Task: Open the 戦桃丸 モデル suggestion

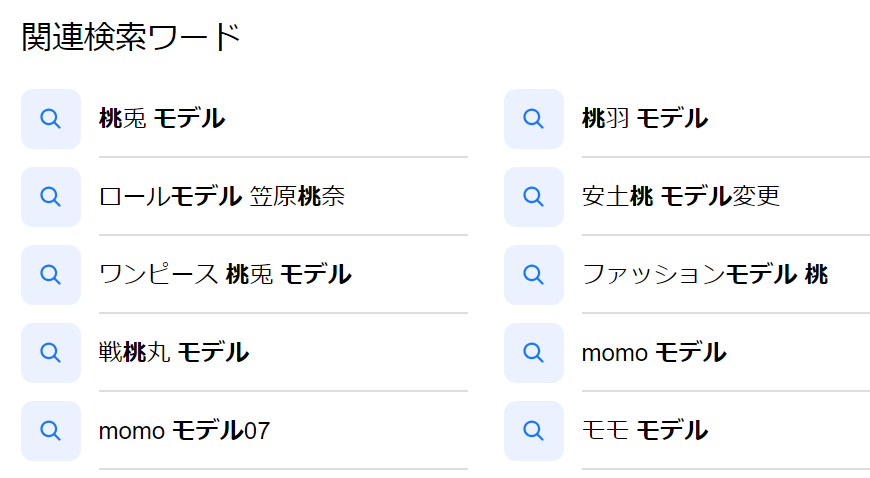Action: (174, 353)
